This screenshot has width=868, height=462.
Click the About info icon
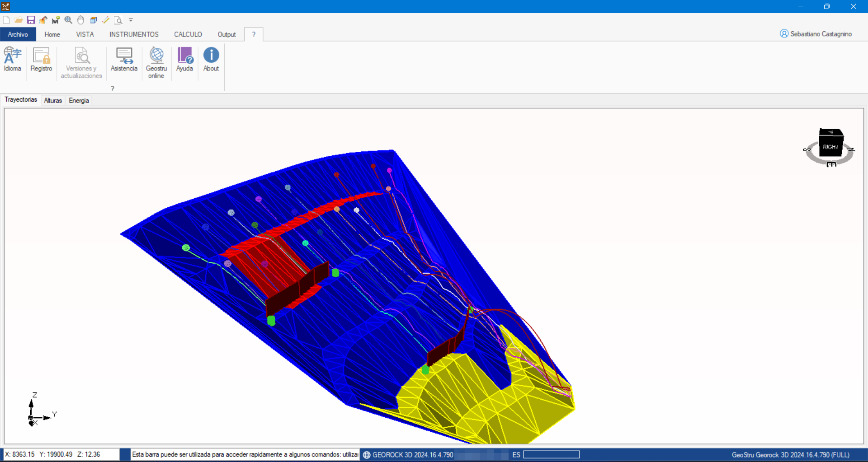(211, 59)
